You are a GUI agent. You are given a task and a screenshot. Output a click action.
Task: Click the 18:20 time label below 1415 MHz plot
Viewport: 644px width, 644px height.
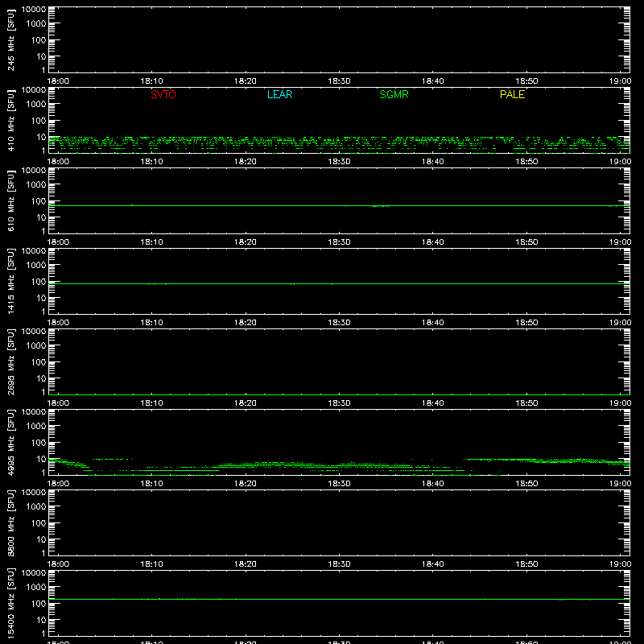click(246, 323)
